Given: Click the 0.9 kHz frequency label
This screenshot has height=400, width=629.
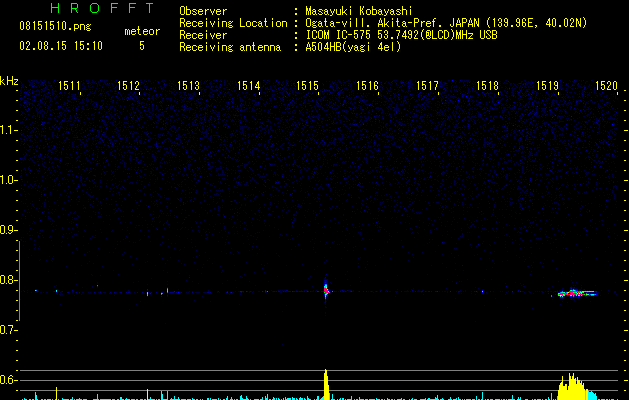Looking at the screenshot, I should (7, 230).
